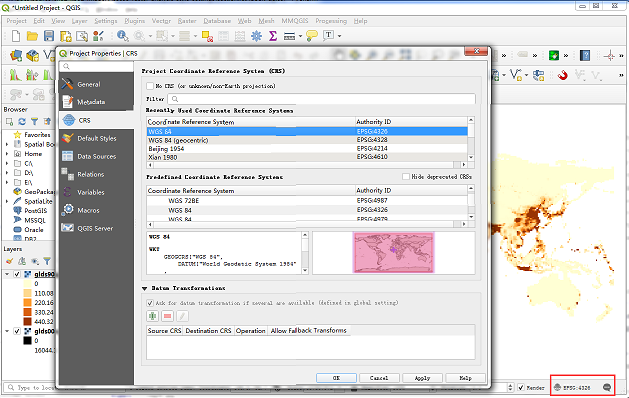Click the CRS Filter search field
The width and height of the screenshot is (629, 398).
tap(321, 99)
